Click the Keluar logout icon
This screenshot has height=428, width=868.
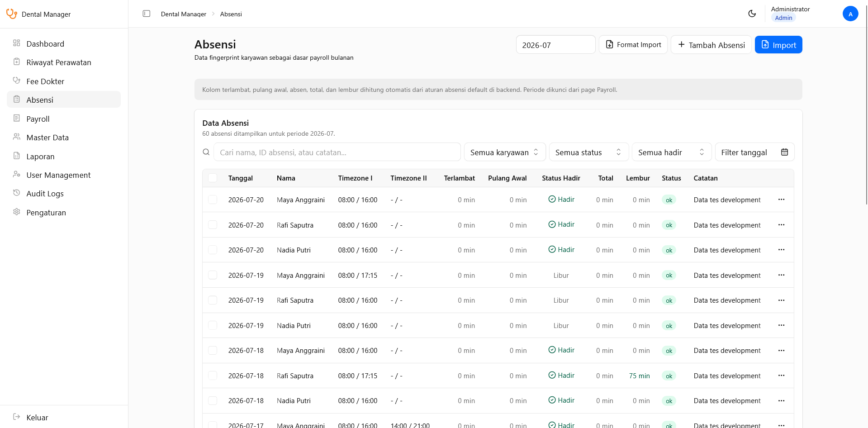point(17,417)
